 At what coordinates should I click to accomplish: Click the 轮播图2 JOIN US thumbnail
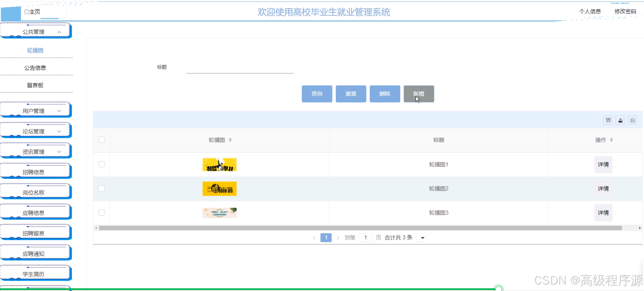pos(219,189)
